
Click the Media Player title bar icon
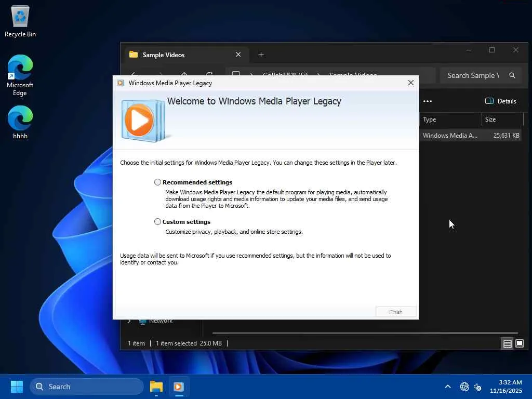pos(121,83)
